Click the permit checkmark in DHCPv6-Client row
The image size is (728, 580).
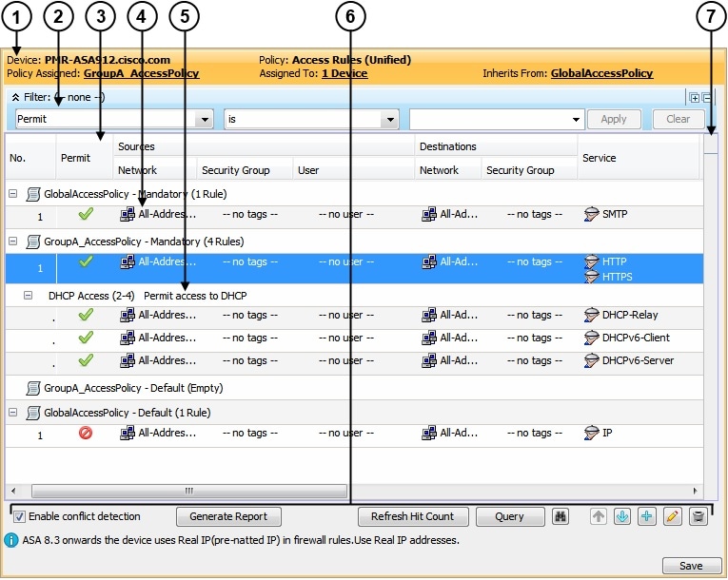[x=86, y=338]
